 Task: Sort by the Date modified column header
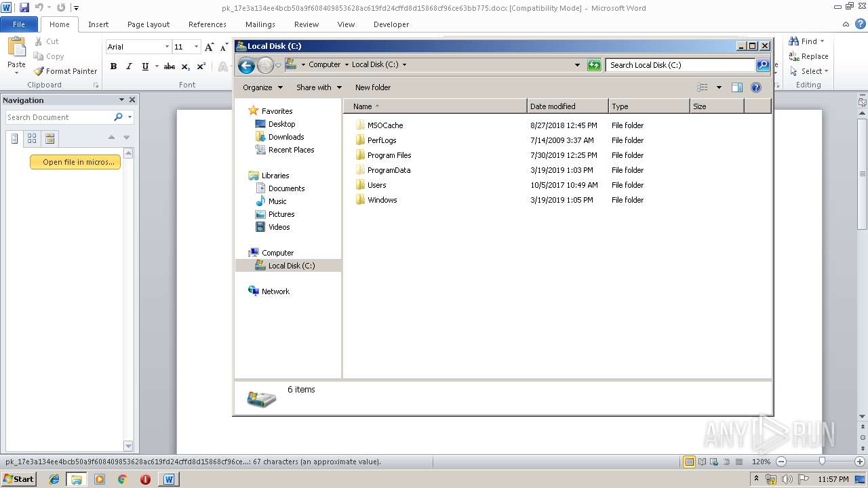point(568,106)
